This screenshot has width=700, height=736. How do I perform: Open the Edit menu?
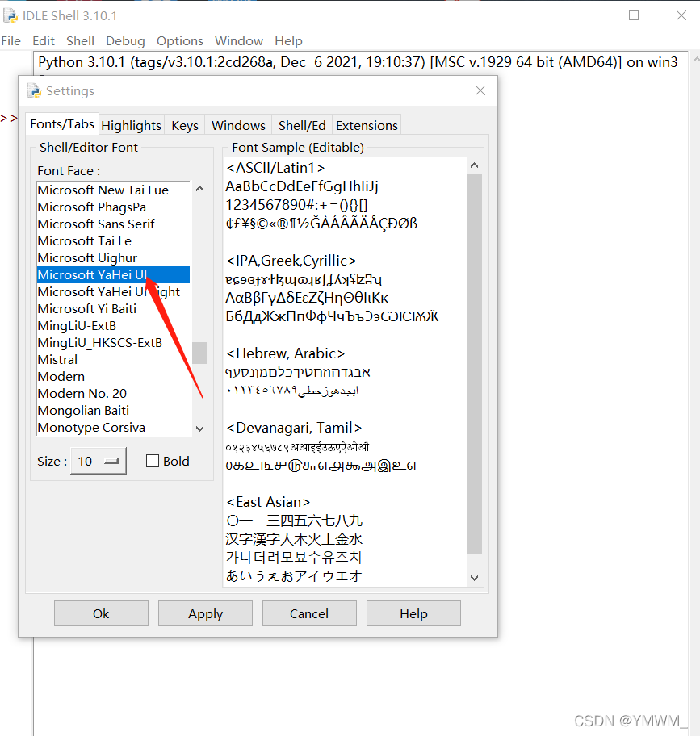pos(44,41)
